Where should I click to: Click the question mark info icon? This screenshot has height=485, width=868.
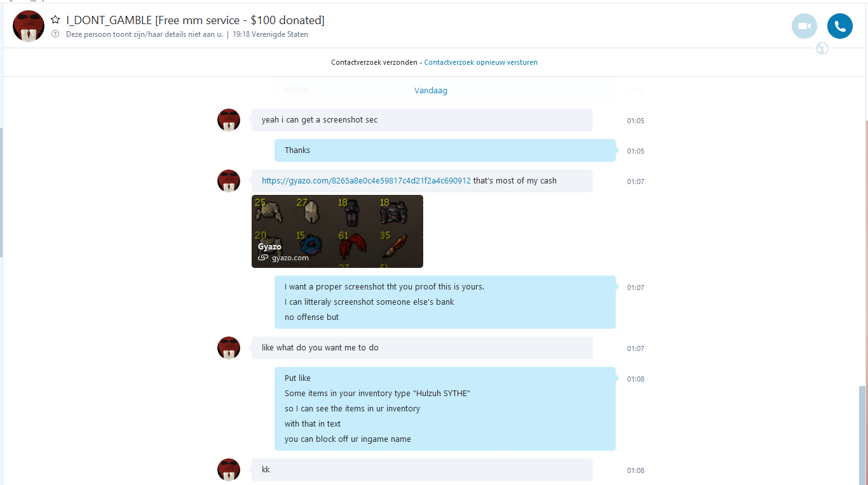coord(55,34)
